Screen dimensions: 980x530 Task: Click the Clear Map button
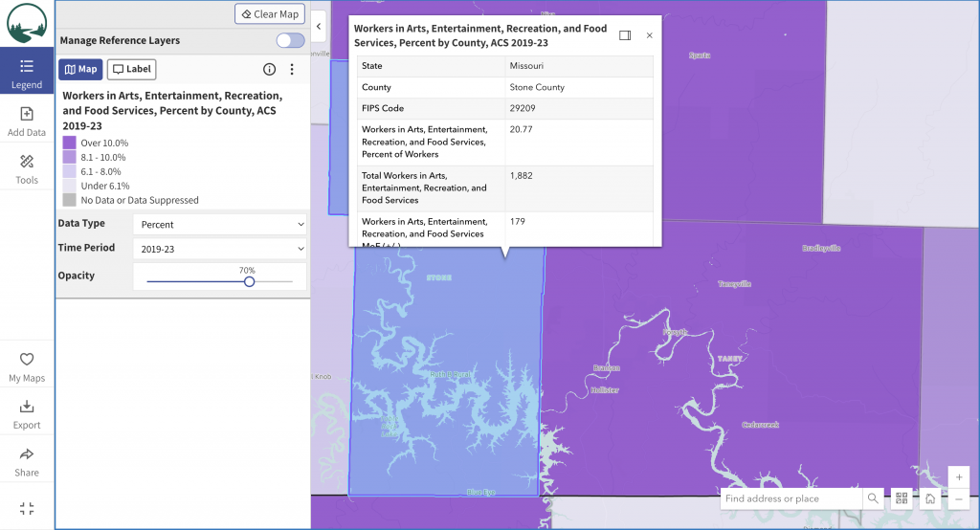[x=270, y=13]
